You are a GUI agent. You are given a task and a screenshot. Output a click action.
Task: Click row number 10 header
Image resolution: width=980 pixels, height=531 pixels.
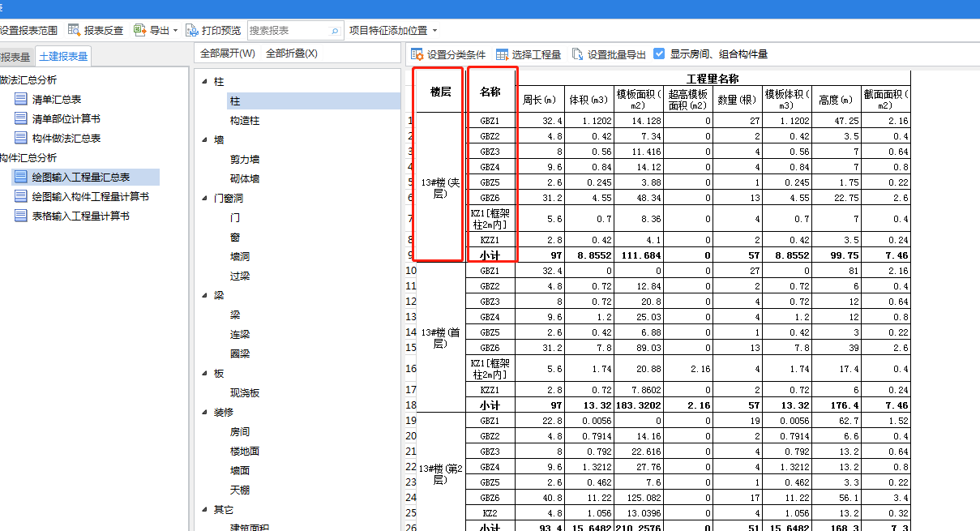click(x=410, y=270)
